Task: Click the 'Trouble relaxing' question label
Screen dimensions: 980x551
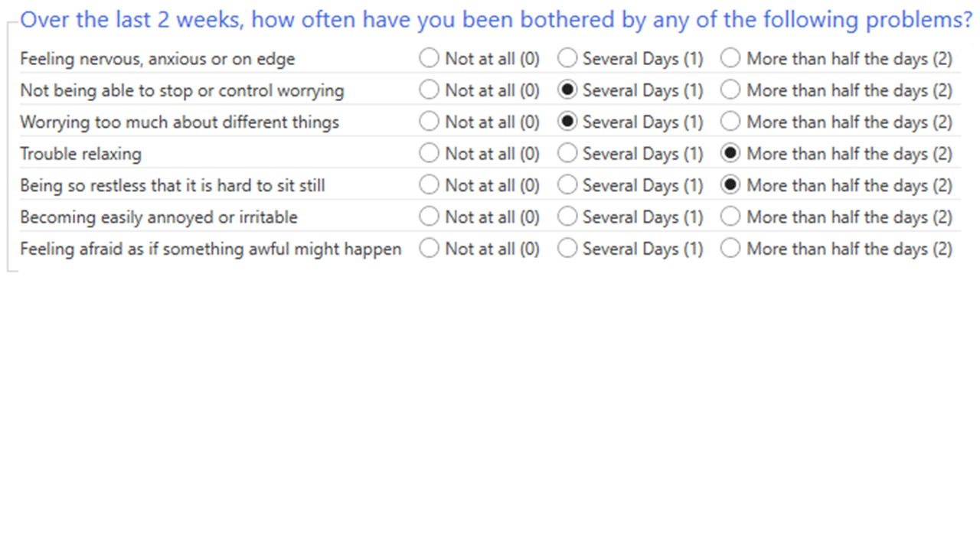Action: click(80, 154)
